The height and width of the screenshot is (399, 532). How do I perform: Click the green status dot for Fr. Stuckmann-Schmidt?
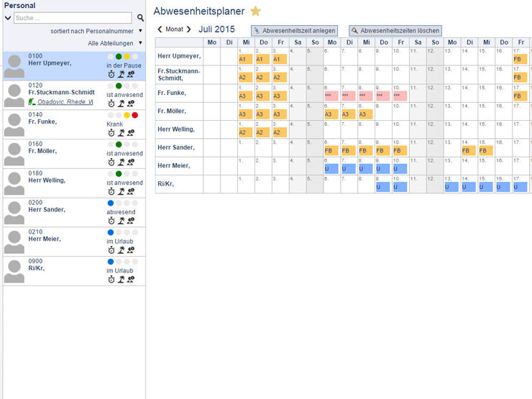pos(119,86)
